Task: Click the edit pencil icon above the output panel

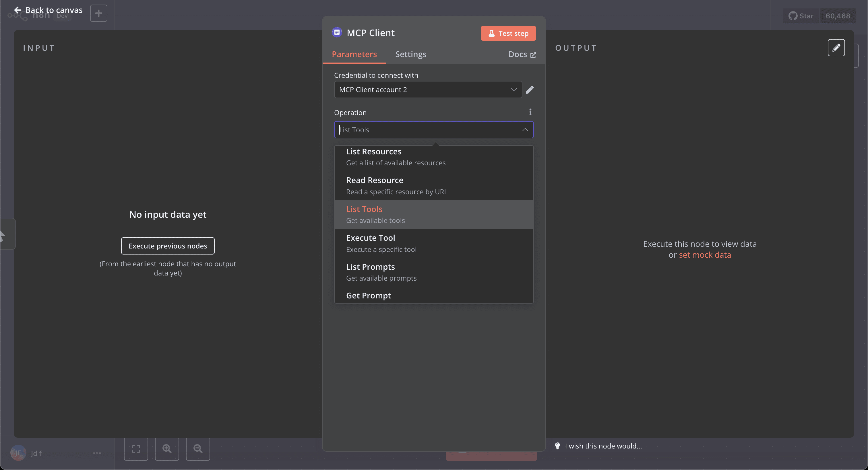Action: (837, 48)
